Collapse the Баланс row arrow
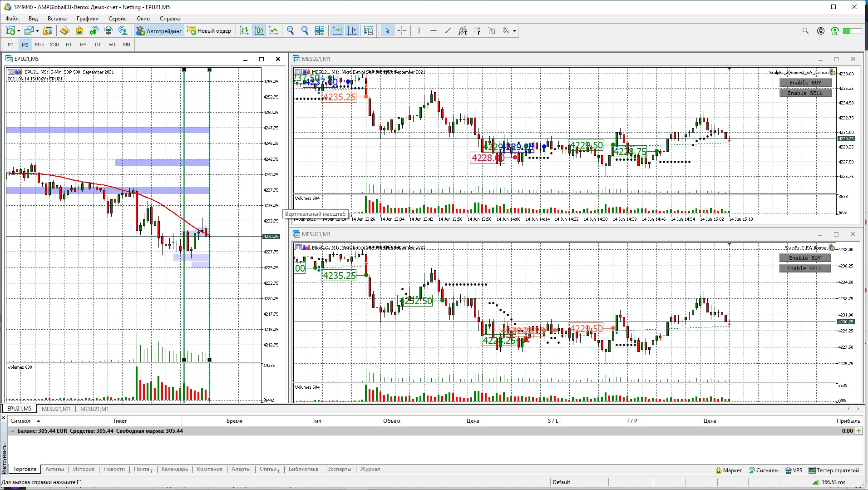 (12, 431)
